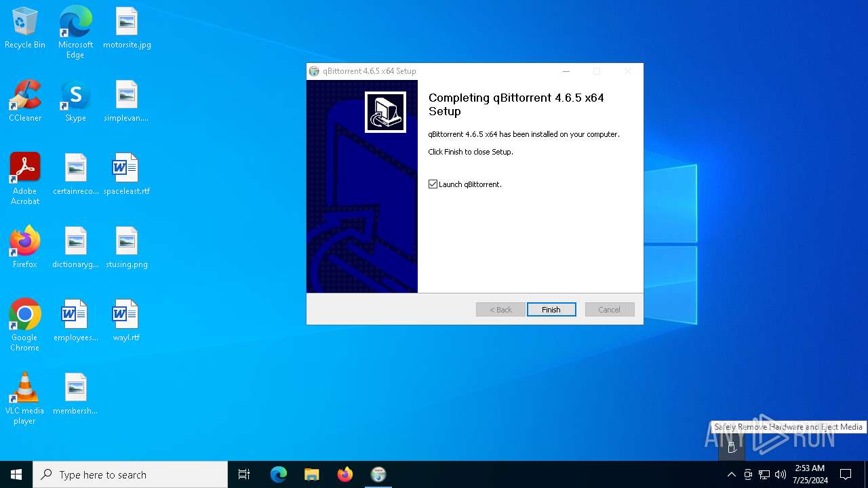The image size is (868, 488).
Task: Click the Back button in Setup
Action: click(500, 310)
